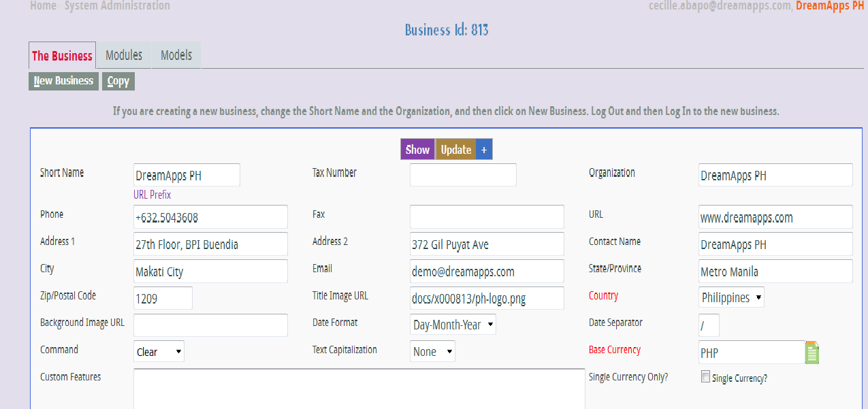868x409 pixels.
Task: Open the DreamApps PH link at top right
Action: [x=830, y=5]
